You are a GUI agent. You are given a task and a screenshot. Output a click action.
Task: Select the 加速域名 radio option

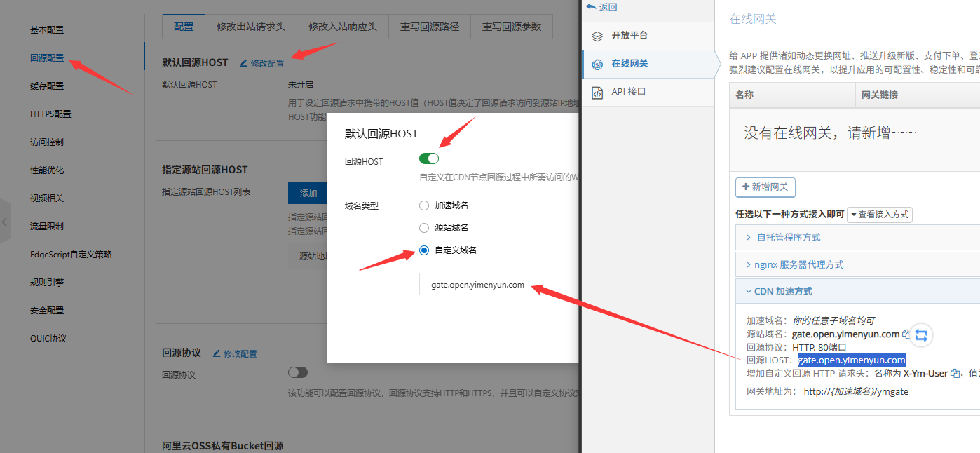(423, 205)
